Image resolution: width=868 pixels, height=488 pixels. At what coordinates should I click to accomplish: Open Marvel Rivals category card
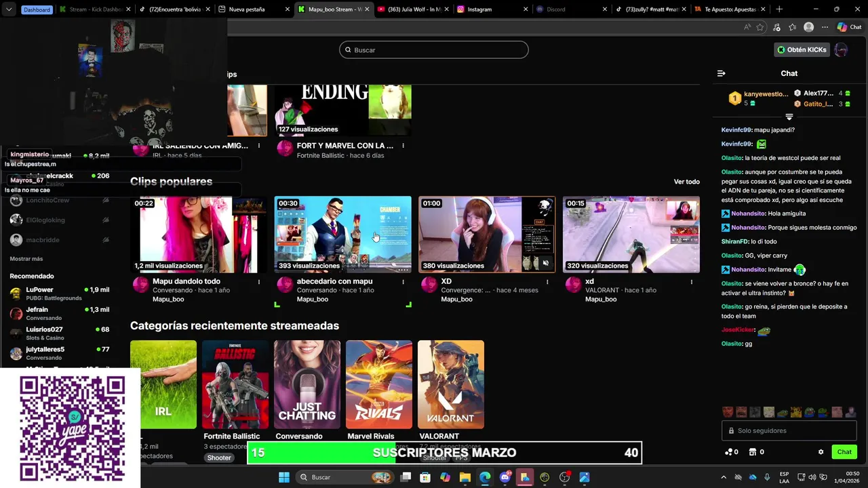coord(379,384)
